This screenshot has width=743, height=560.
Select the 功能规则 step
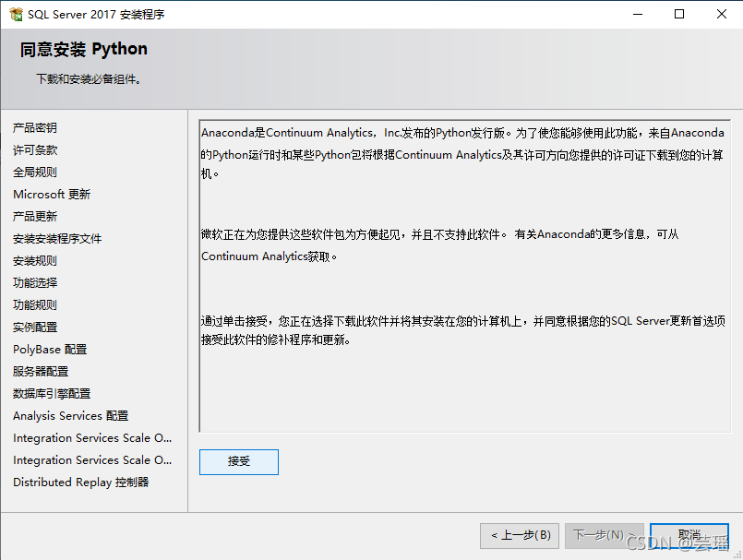[x=35, y=304]
